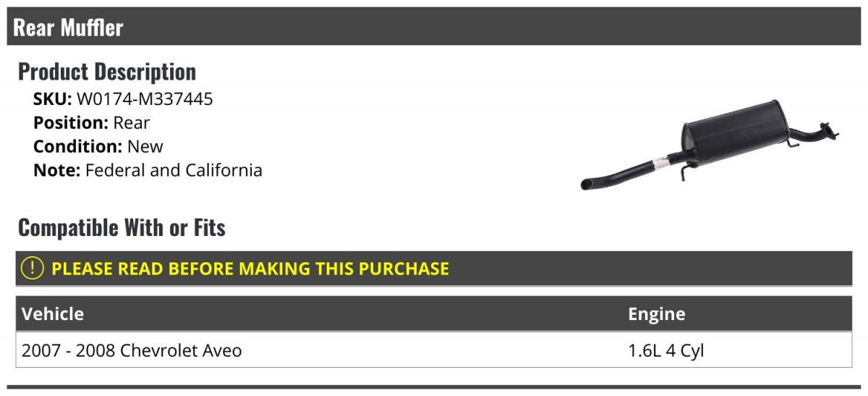
Task: Click the Compatible With or Fits heading
Action: point(122,228)
